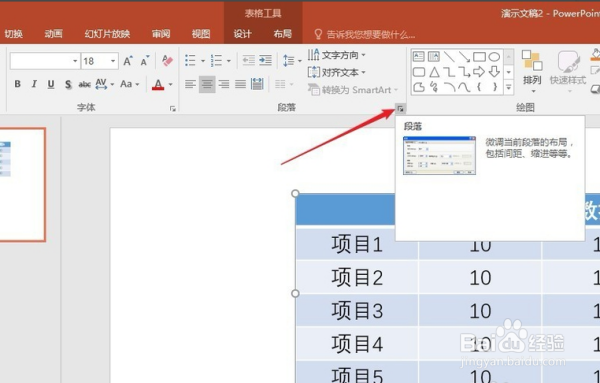The image size is (600, 383).
Task: Select center text alignment
Action: click(207, 84)
